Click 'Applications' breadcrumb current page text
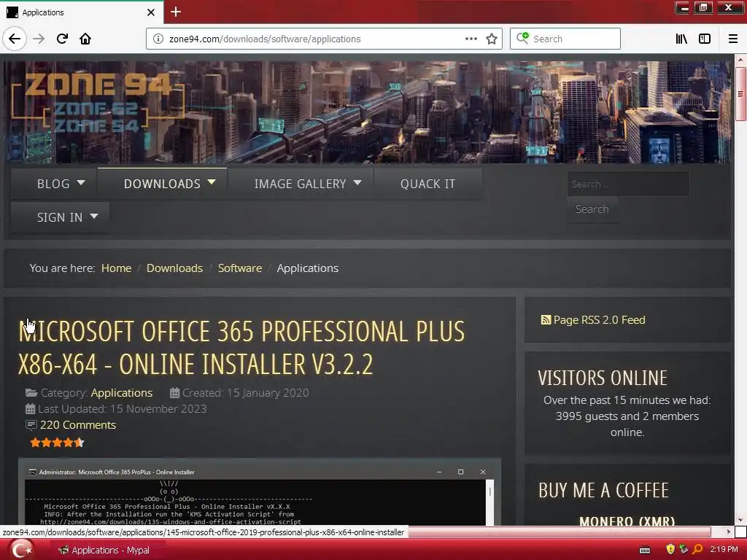Image resolution: width=747 pixels, height=560 pixels. pyautogui.click(x=308, y=268)
